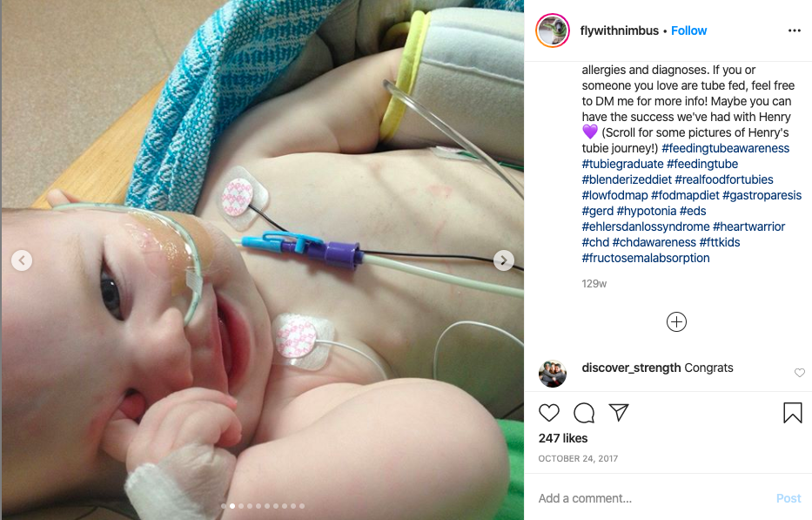Open the flywithnimbus username link

[x=620, y=30]
